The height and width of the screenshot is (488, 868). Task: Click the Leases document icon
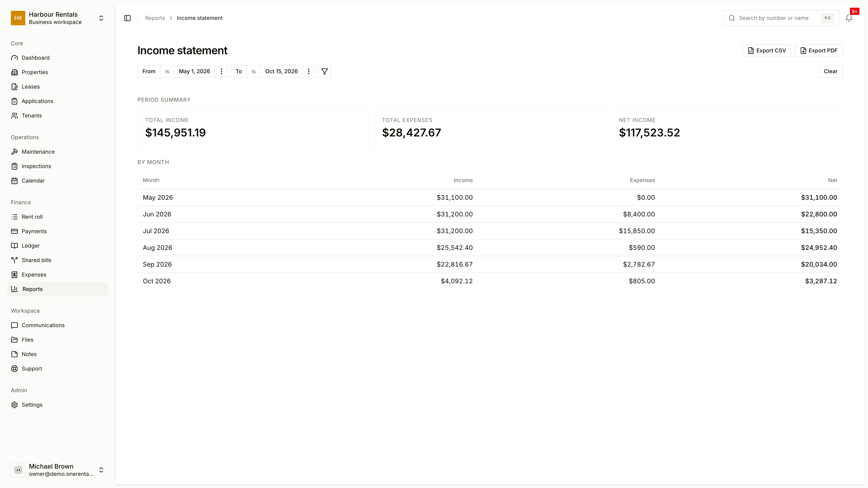tap(14, 87)
